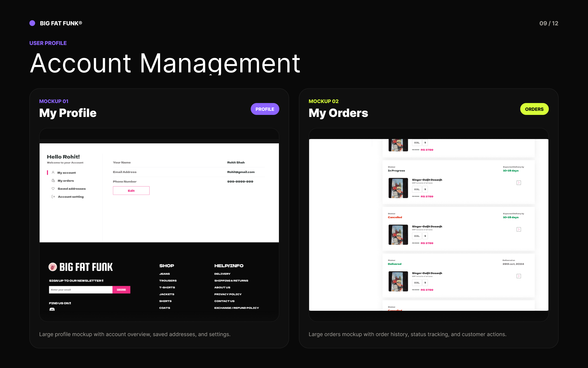Open the Jeans footer link

pos(165,274)
